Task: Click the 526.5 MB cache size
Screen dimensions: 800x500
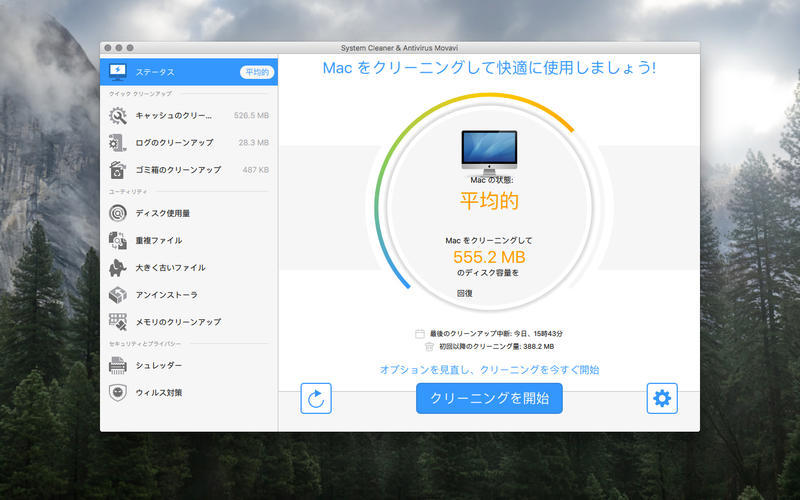Action: (252, 116)
